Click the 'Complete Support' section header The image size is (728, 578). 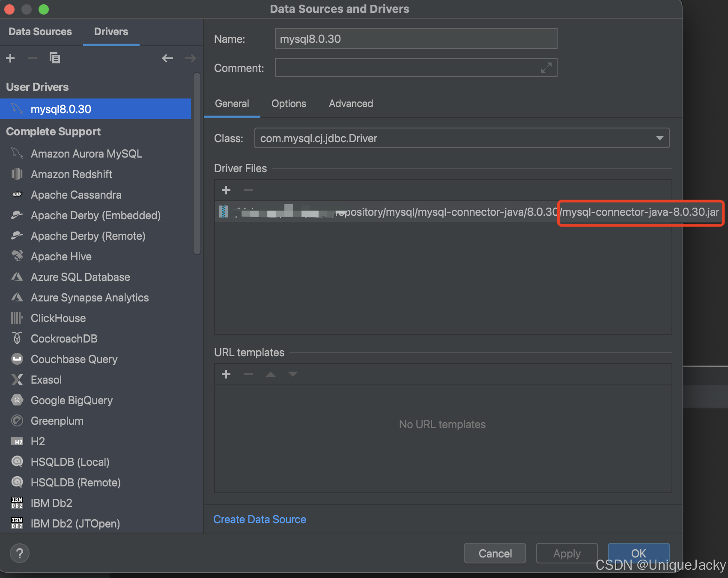53,131
